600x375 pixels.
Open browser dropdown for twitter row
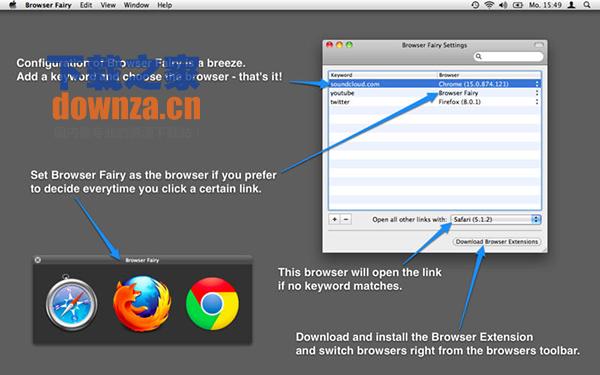click(537, 102)
